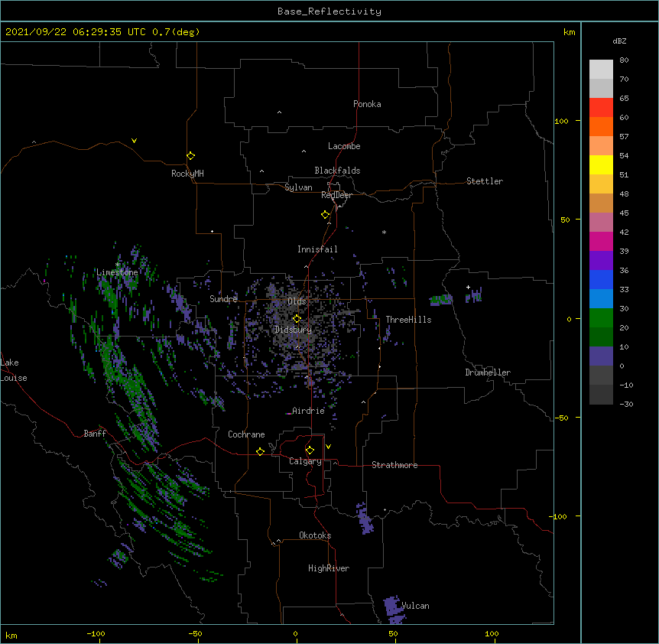Click the Ponoka city label
The height and width of the screenshot is (644, 659).
tap(367, 104)
